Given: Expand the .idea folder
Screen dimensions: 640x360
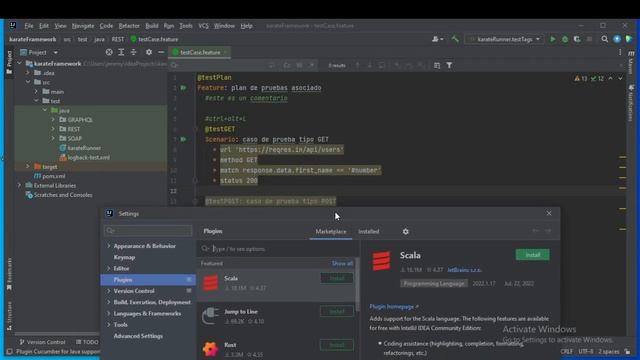Looking at the screenshot, I should 28,73.
